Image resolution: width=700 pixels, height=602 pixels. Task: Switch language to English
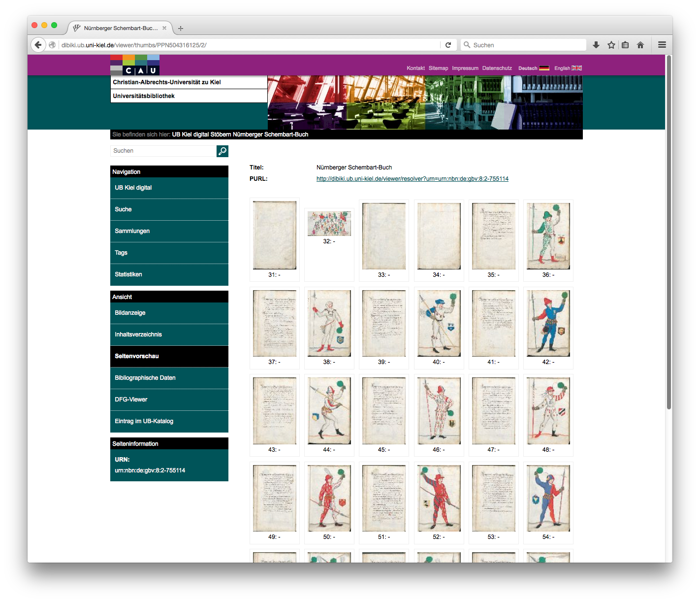point(562,68)
